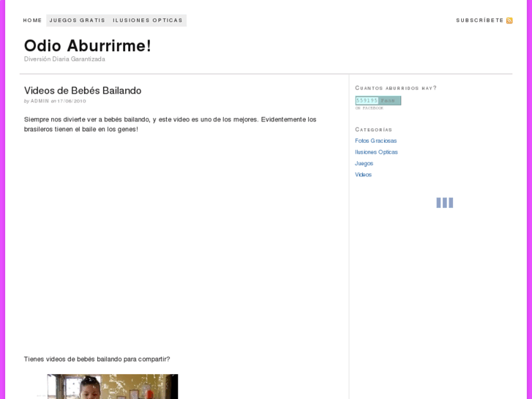Click the Cuantos aburridos hay? heading
Viewport: 532px width, 399px height.
click(396, 88)
